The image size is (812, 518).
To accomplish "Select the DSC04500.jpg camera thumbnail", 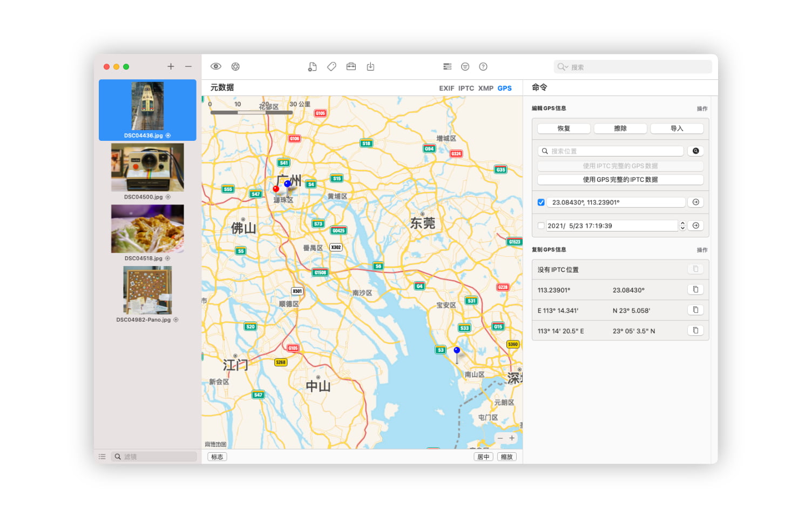I will tap(147, 167).
